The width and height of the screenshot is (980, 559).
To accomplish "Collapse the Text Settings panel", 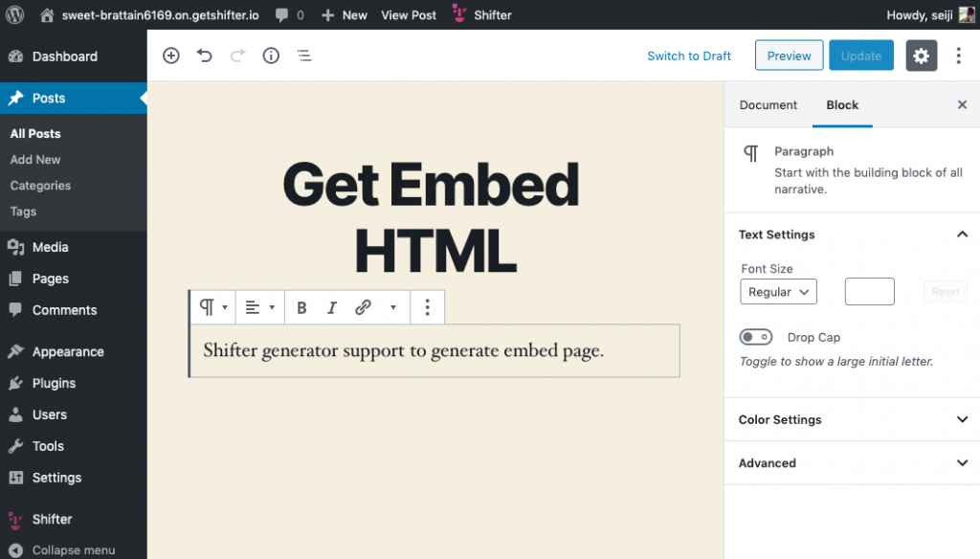I will [x=852, y=235].
